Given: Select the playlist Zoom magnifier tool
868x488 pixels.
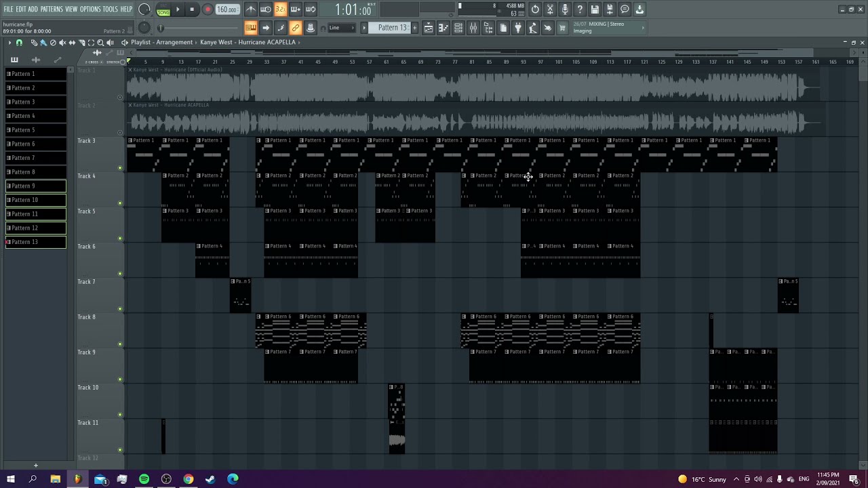Looking at the screenshot, I should click(x=100, y=43).
